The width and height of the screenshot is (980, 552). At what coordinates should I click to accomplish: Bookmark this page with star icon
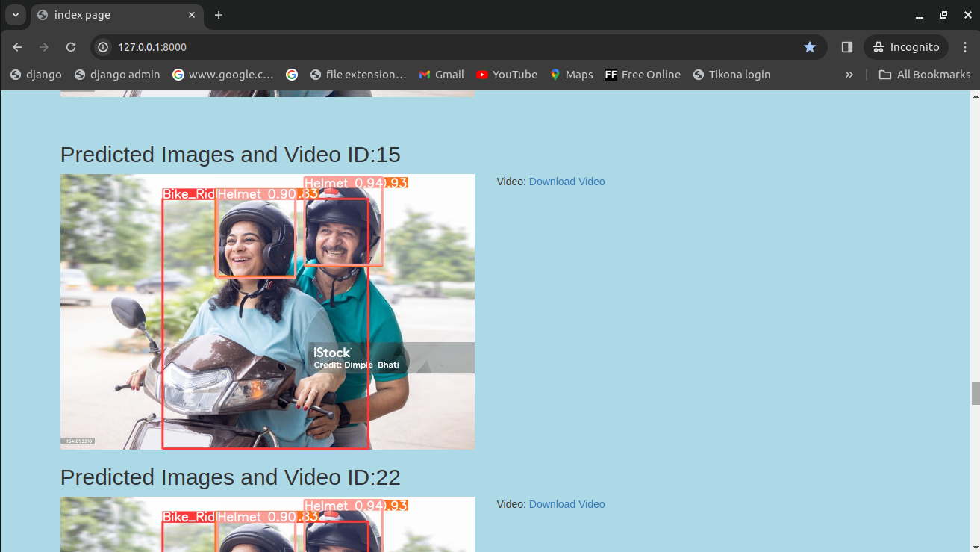coord(810,47)
